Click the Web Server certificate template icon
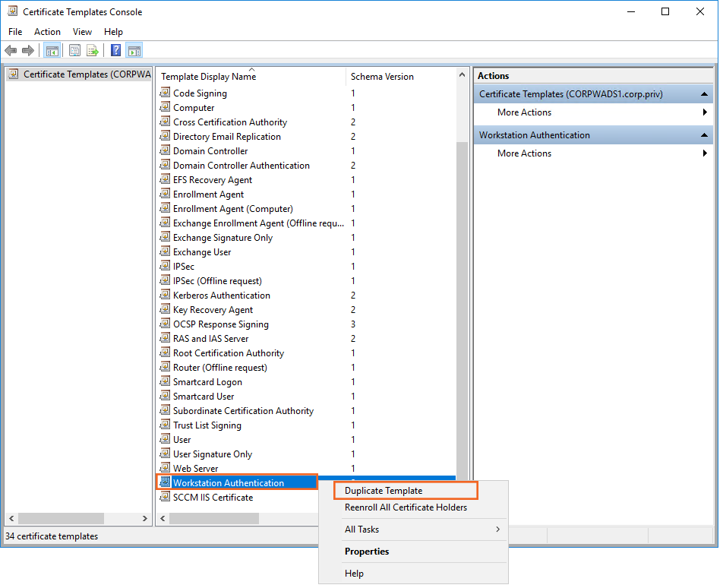 click(165, 468)
